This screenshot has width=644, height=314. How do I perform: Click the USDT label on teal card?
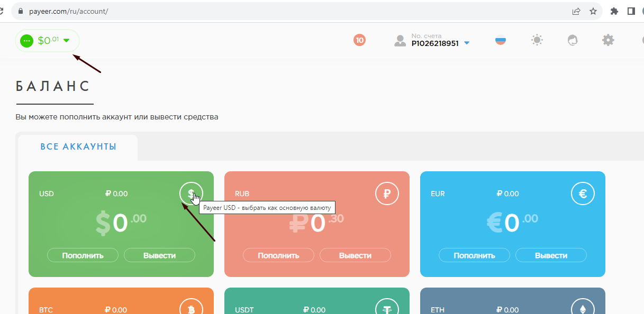245,310
